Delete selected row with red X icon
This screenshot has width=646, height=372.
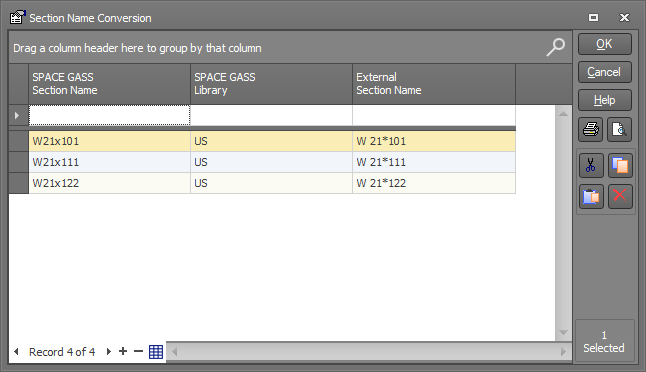[x=620, y=196]
